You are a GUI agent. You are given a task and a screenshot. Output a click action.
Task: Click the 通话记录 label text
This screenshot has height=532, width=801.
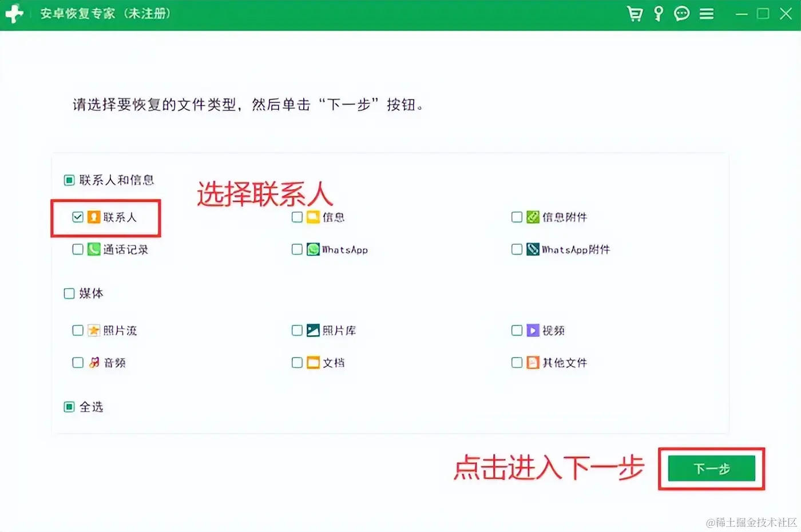click(x=126, y=249)
